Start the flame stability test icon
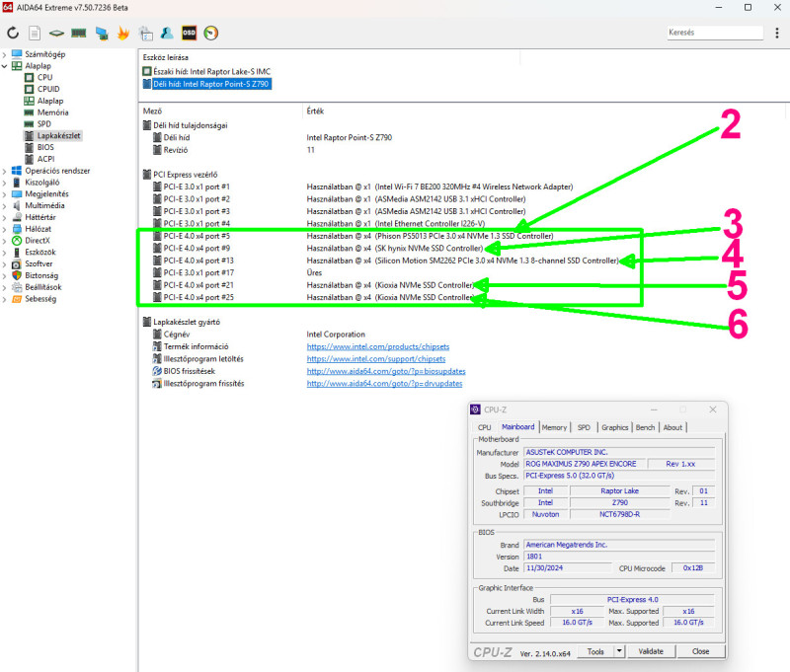The image size is (790, 672). [123, 34]
